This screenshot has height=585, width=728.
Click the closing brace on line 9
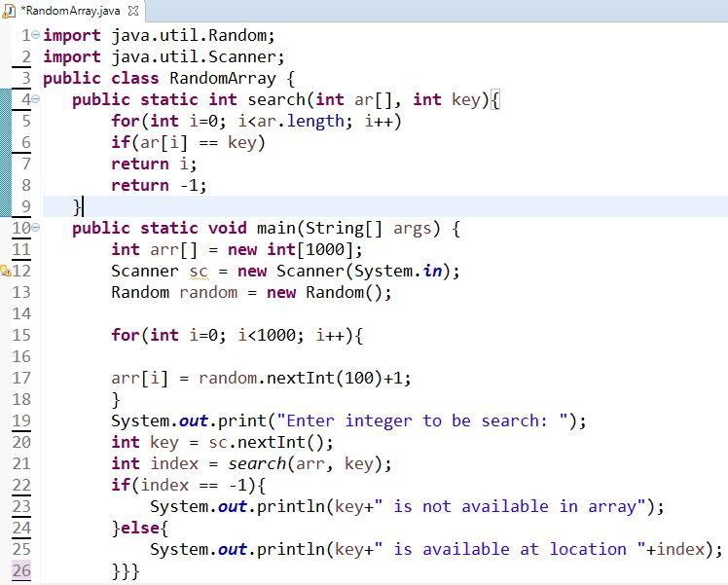pyautogui.click(x=77, y=206)
